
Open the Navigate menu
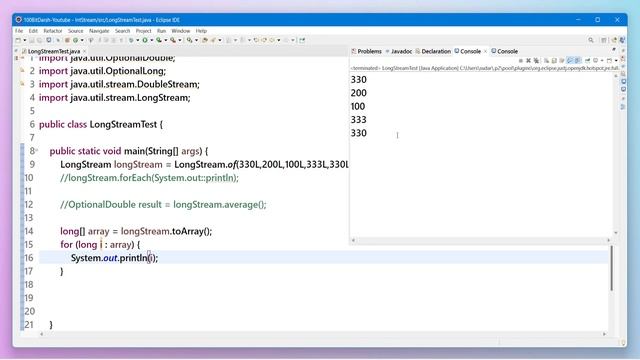(x=99, y=31)
